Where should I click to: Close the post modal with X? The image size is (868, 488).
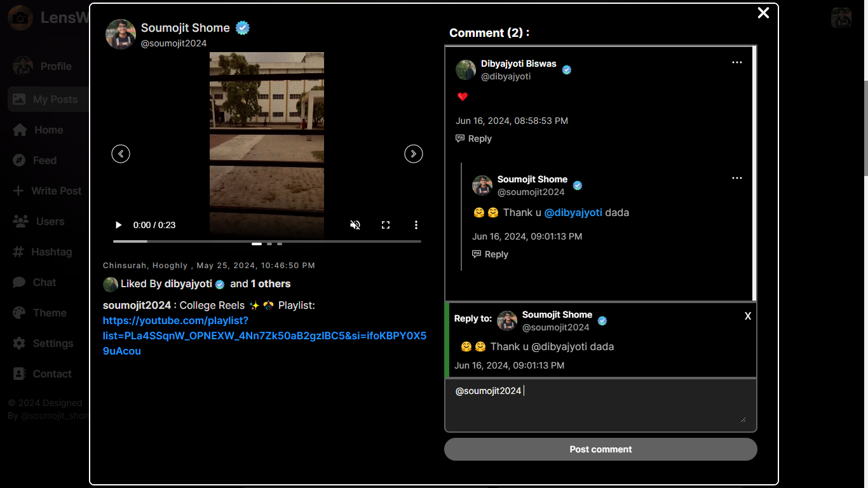point(763,13)
